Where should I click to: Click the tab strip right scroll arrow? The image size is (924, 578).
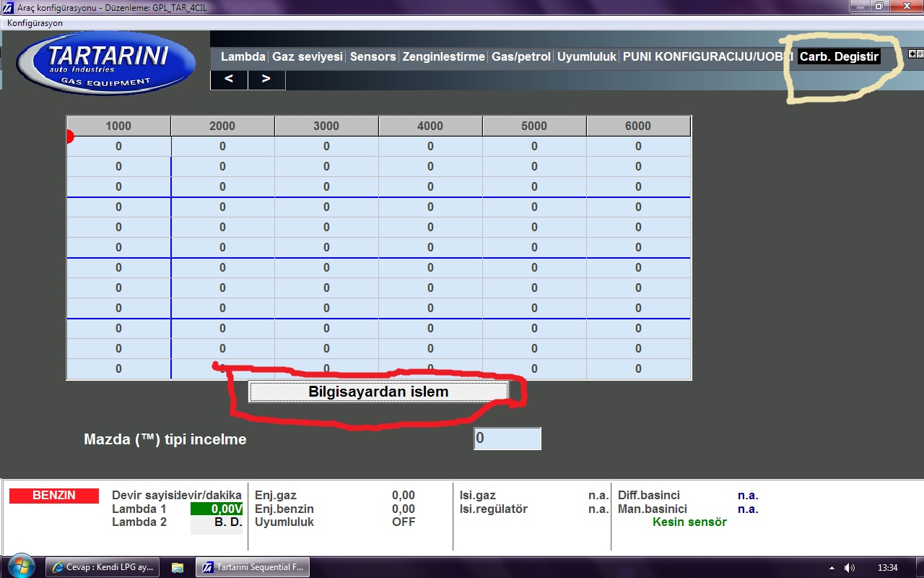pyautogui.click(x=920, y=53)
